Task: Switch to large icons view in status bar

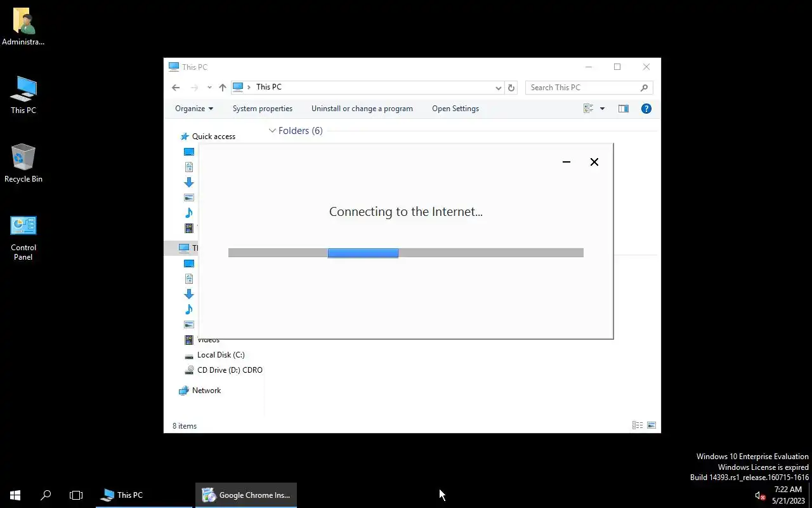Action: point(652,425)
